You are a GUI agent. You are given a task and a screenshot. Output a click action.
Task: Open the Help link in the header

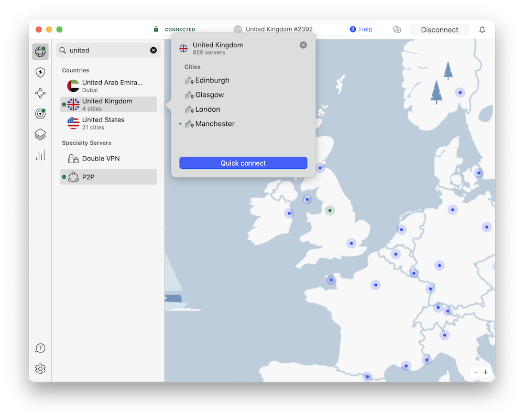pos(361,29)
